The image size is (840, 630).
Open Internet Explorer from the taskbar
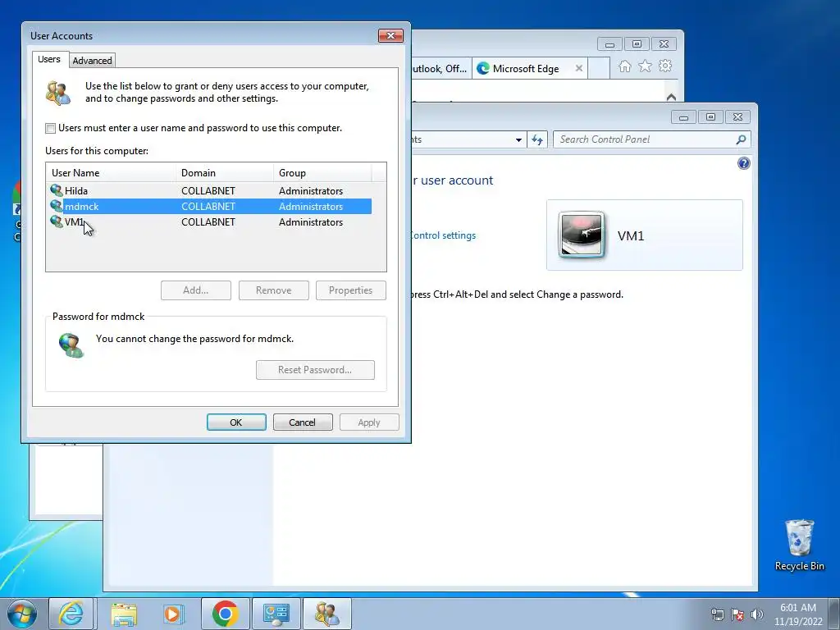[x=71, y=614]
